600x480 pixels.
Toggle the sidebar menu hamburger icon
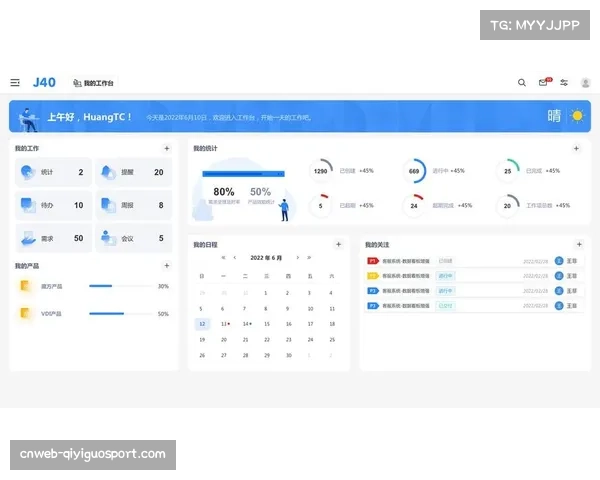click(x=15, y=83)
